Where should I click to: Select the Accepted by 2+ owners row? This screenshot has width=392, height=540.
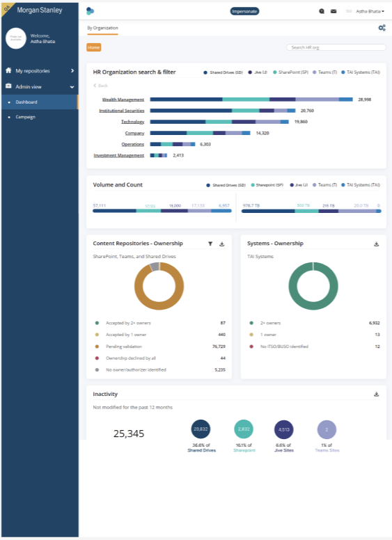[x=160, y=323]
